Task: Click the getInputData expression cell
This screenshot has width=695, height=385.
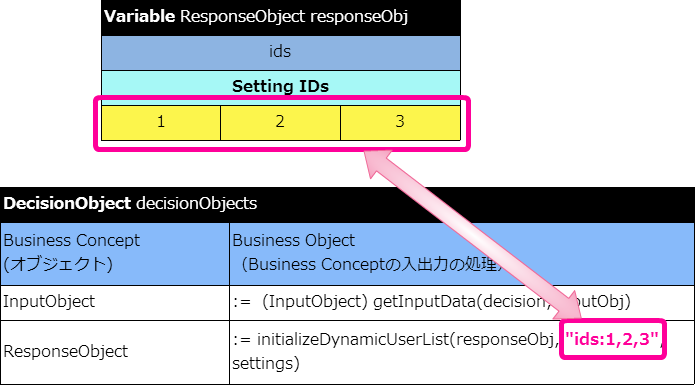Action: click(x=462, y=303)
